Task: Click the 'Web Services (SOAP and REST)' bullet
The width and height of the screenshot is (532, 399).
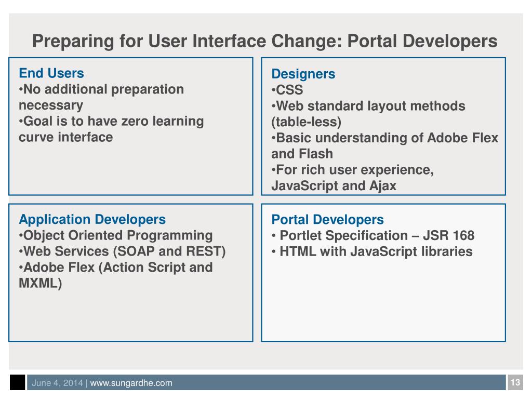Action: click(122, 251)
